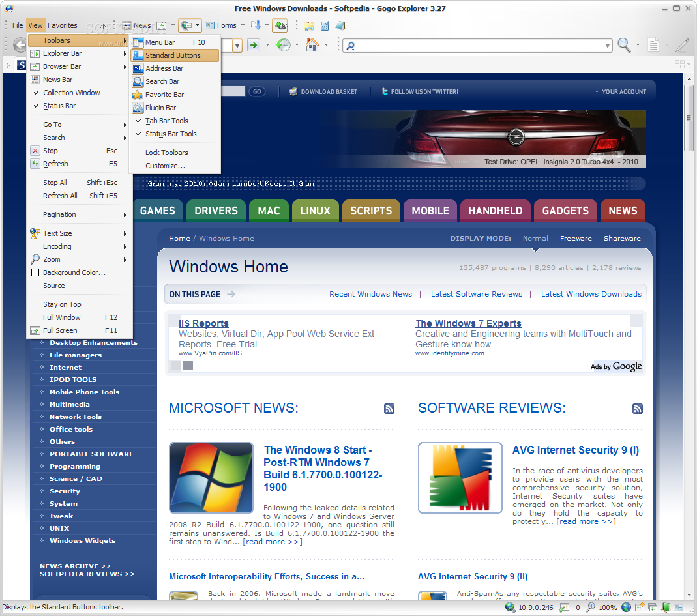
Task: Expand the Text Size submenu
Action: pyautogui.click(x=79, y=233)
